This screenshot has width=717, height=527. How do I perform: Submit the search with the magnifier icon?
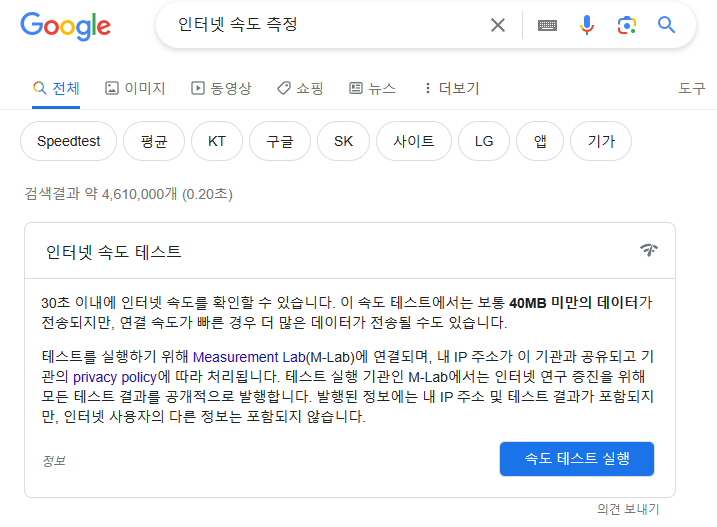coord(666,25)
